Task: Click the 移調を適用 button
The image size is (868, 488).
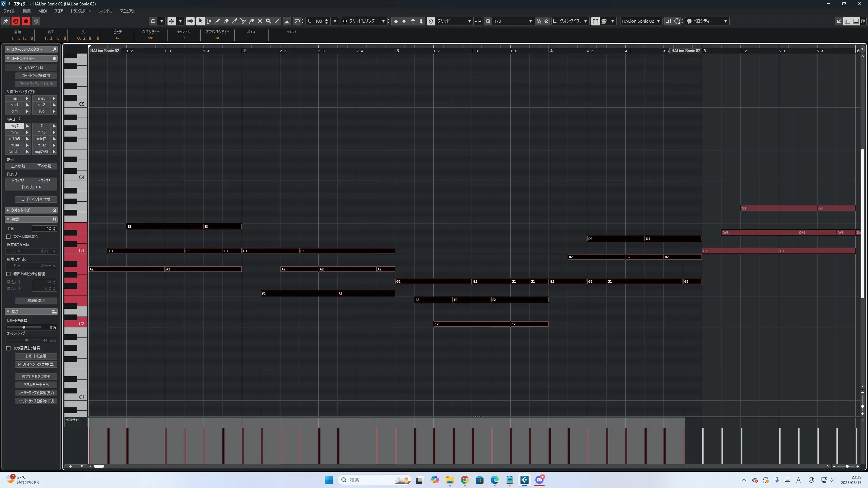Action: [36, 301]
